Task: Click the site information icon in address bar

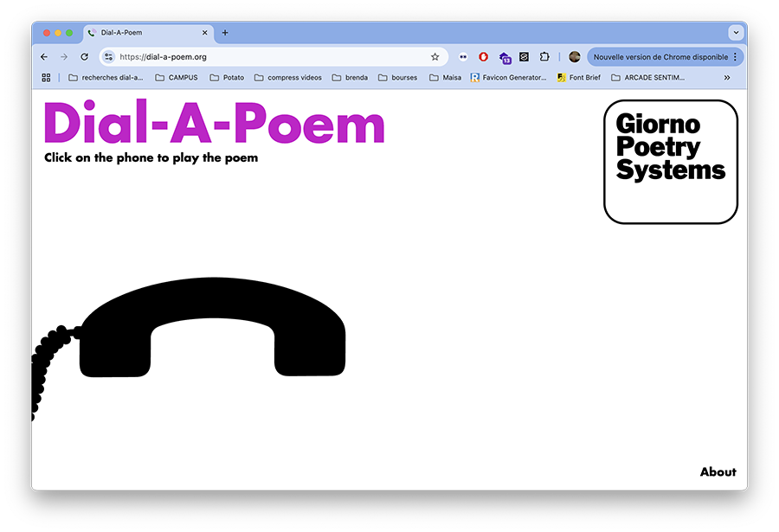Action: pyautogui.click(x=108, y=57)
